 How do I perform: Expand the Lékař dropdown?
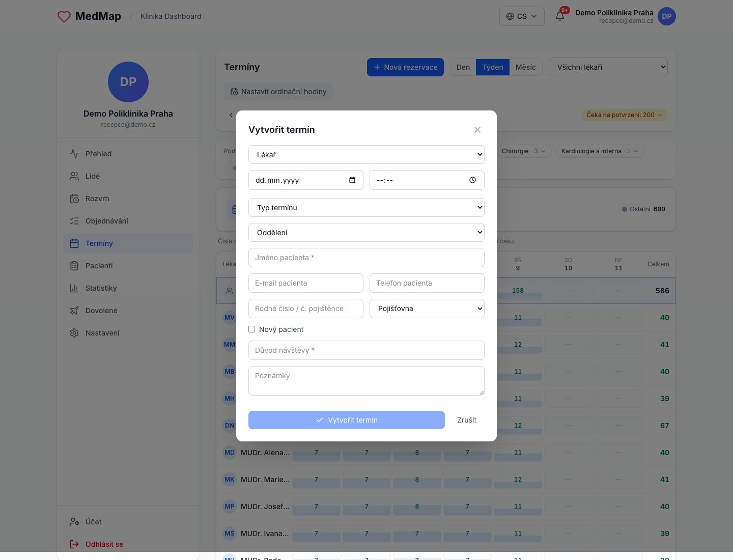(366, 155)
